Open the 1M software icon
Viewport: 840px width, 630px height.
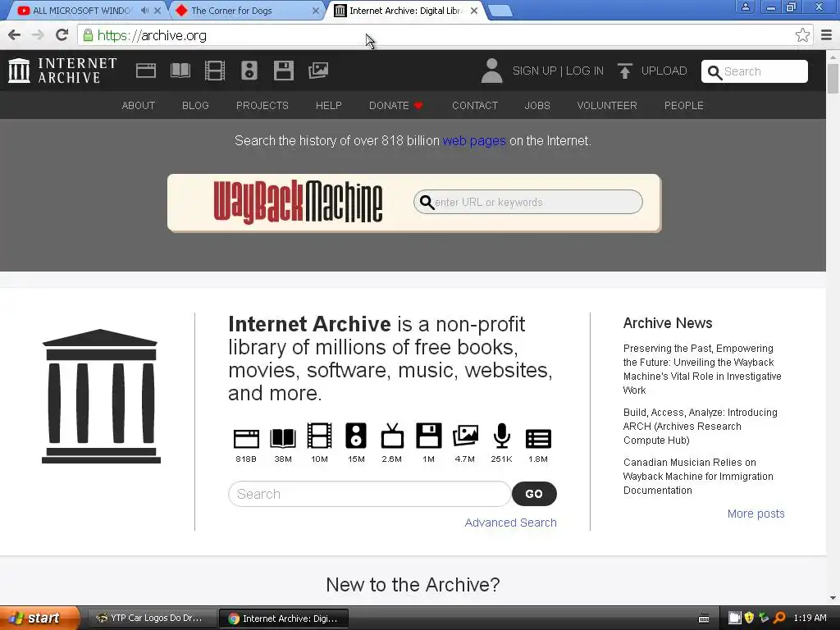click(x=428, y=436)
